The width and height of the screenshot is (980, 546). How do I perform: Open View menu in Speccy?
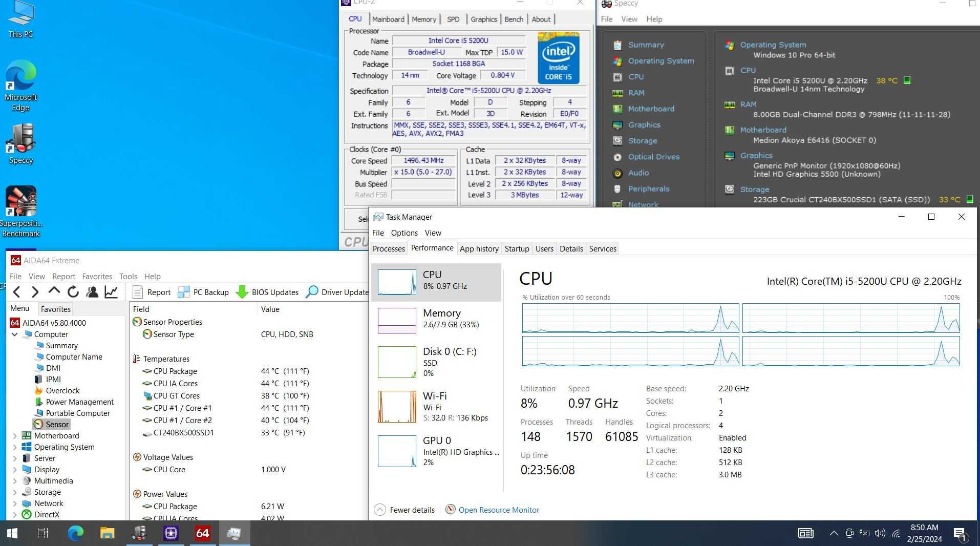tap(629, 19)
